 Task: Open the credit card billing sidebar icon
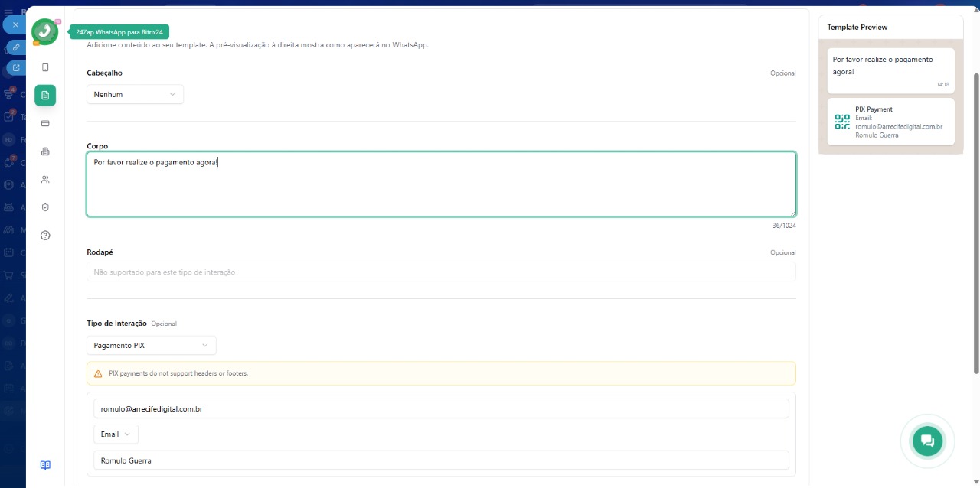(x=45, y=123)
